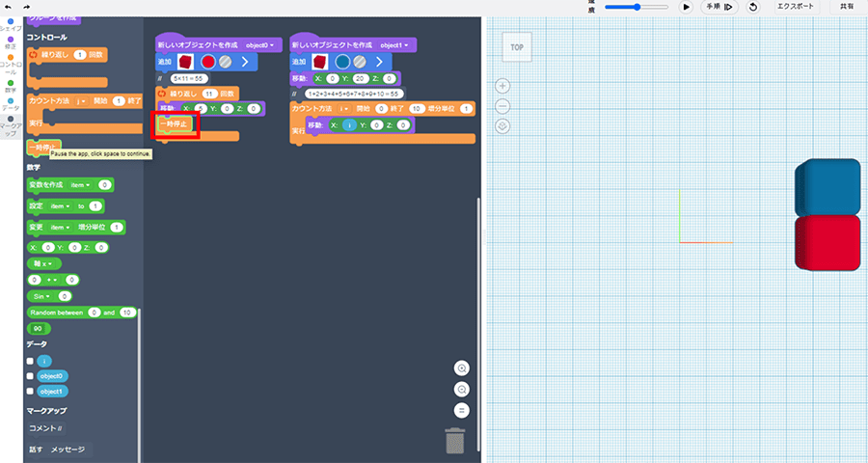
Task: Click the red color swatch in object0 add block
Action: pos(208,62)
